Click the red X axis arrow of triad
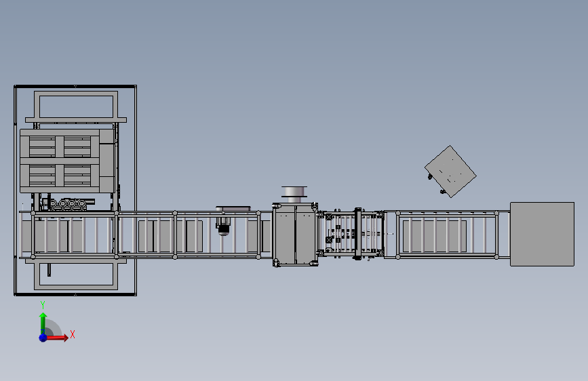 [56, 338]
